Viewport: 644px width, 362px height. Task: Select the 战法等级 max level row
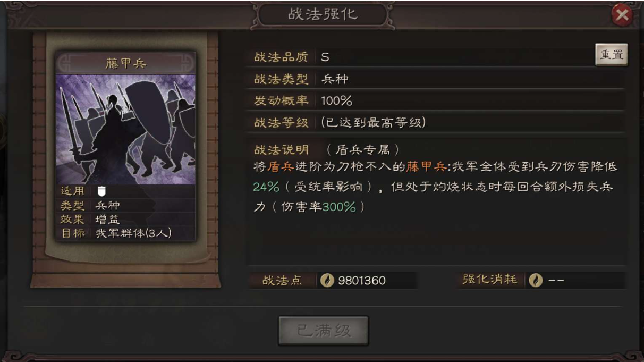437,123
